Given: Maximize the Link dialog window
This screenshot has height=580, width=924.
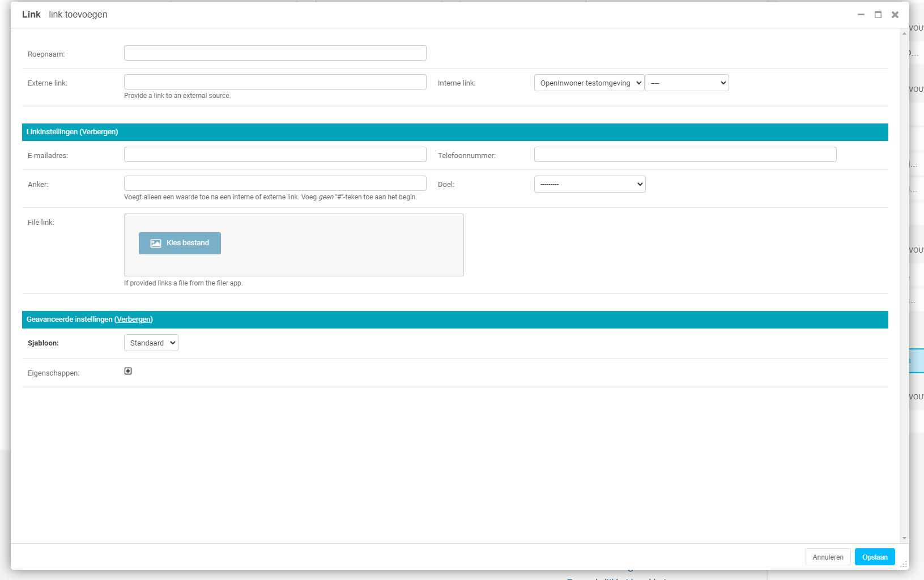Looking at the screenshot, I should (x=878, y=15).
